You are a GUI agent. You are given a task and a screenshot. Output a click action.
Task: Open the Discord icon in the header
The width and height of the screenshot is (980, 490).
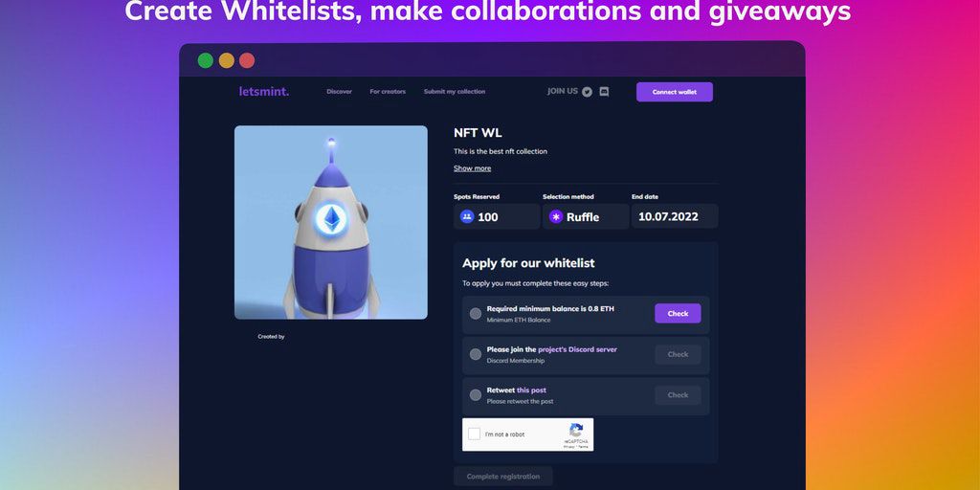[x=604, y=92]
